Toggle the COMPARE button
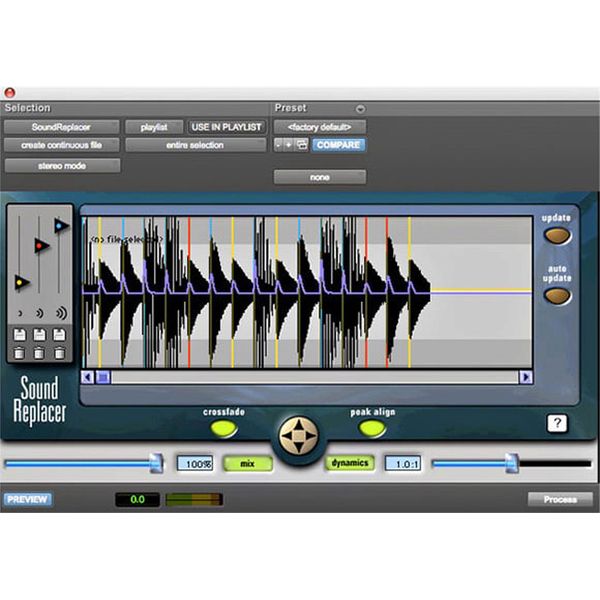600x600 pixels. click(338, 145)
